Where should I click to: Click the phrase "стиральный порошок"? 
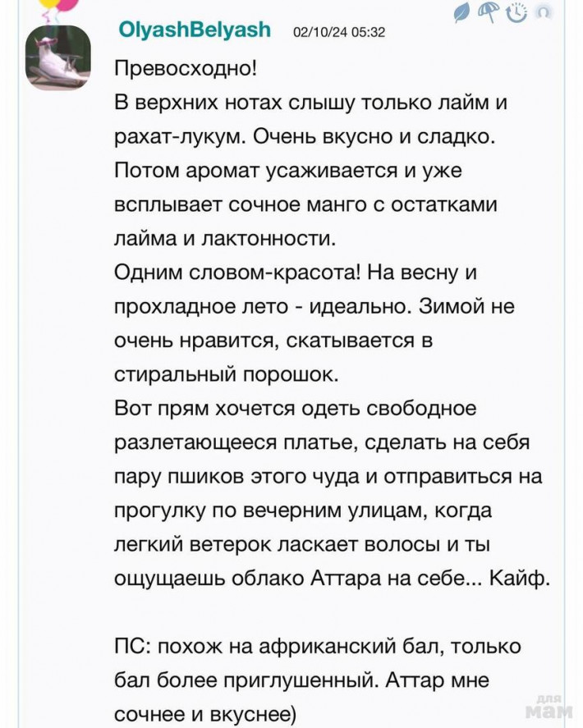(225, 373)
